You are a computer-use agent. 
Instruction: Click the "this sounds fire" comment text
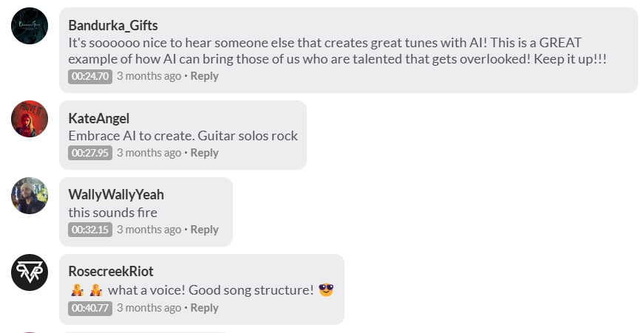click(112, 213)
